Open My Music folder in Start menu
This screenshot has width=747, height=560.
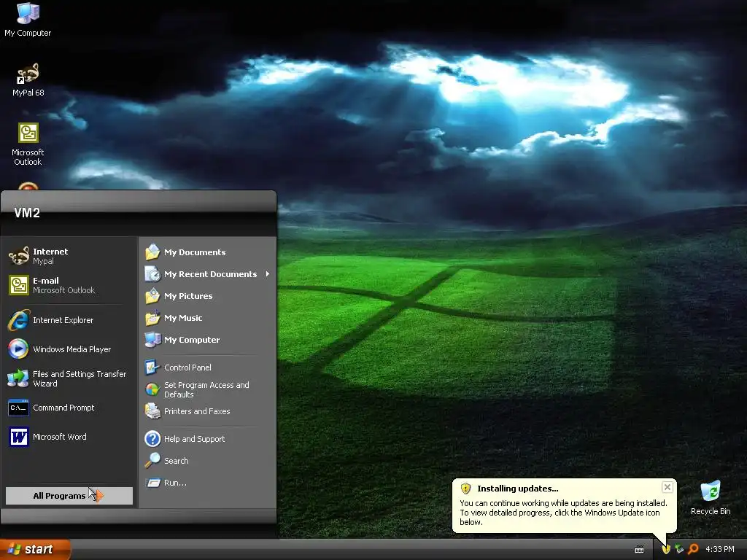207,318
